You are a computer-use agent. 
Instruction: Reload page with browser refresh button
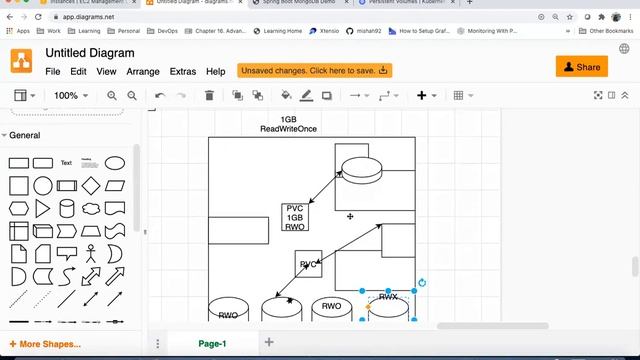tap(38, 17)
